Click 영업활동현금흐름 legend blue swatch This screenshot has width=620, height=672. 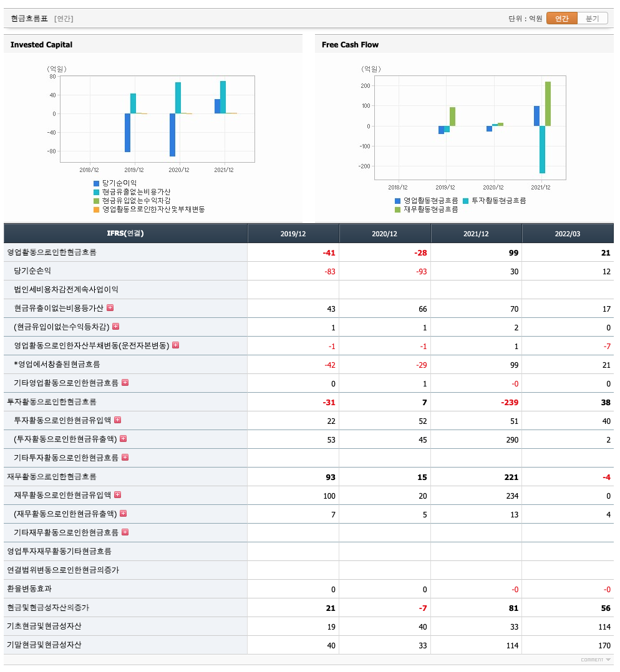[x=397, y=201]
